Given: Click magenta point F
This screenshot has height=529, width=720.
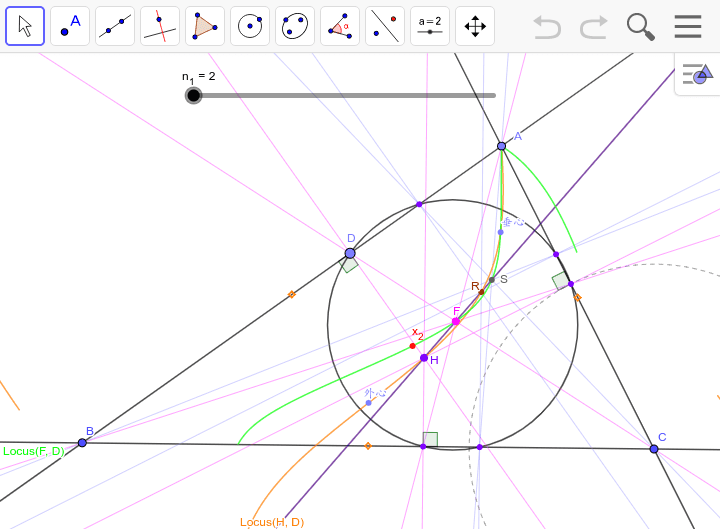Looking at the screenshot, I should point(456,321).
